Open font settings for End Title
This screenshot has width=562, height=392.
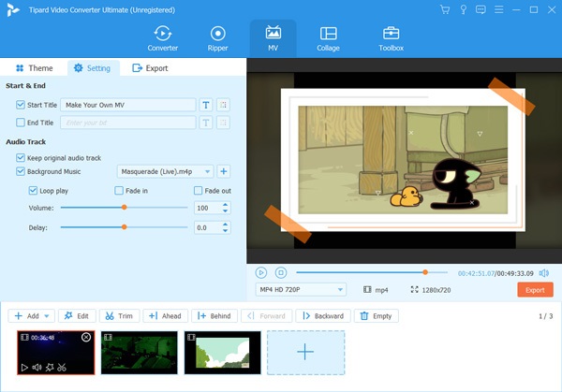(x=206, y=123)
